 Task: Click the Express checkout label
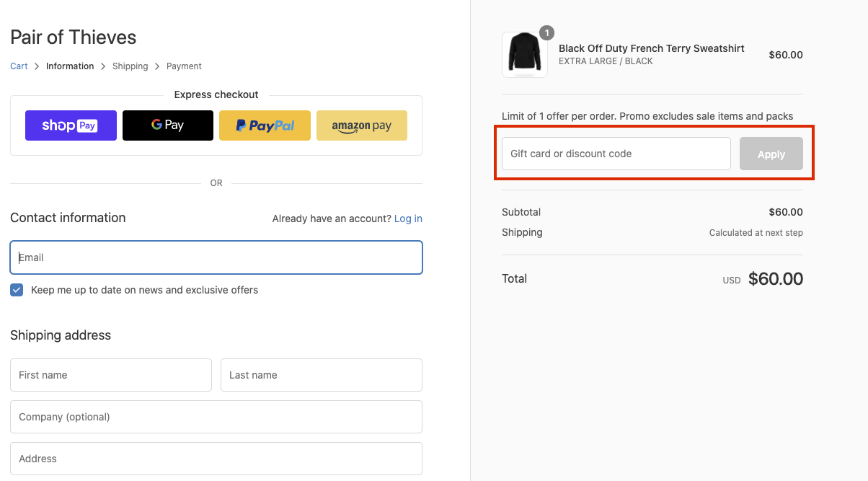(x=216, y=94)
